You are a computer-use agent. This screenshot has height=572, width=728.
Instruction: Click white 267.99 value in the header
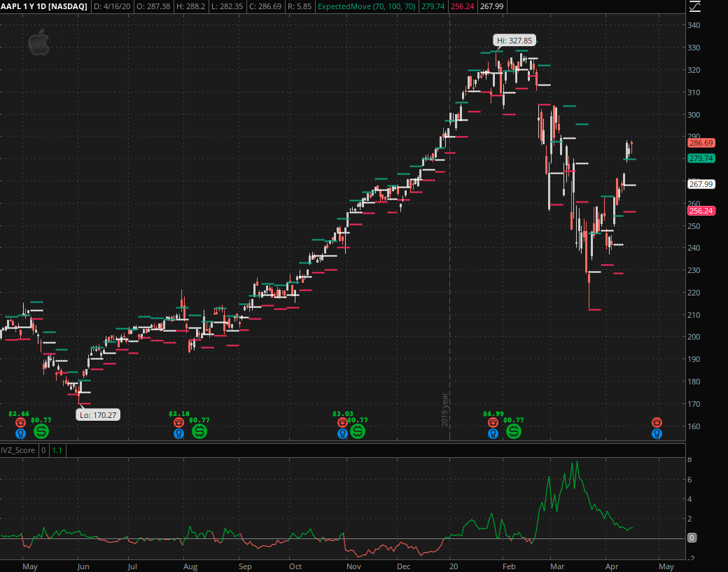pos(491,6)
